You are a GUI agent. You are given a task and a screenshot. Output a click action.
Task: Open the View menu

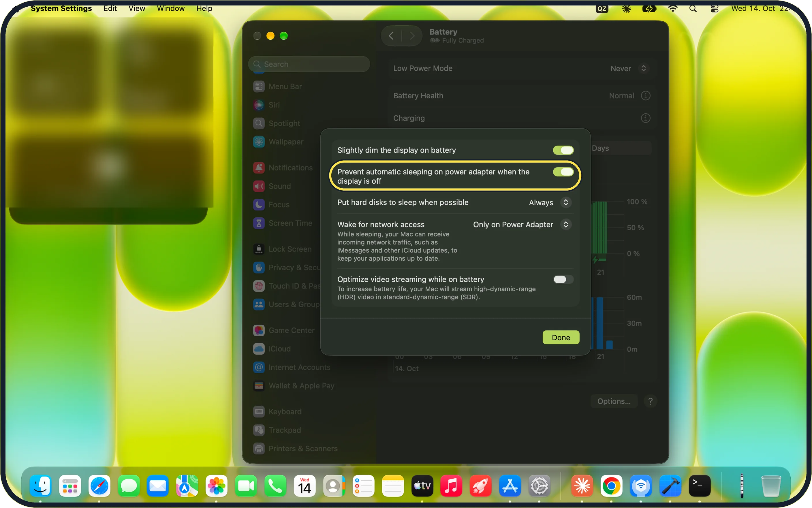click(137, 8)
